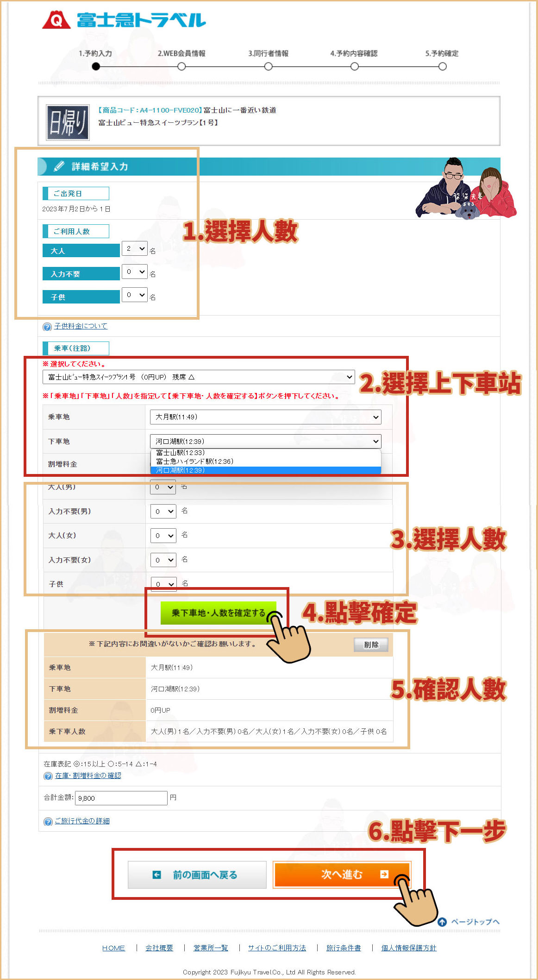Click the Fujikyu Travel logo
The image size is (538, 980).
tap(124, 20)
